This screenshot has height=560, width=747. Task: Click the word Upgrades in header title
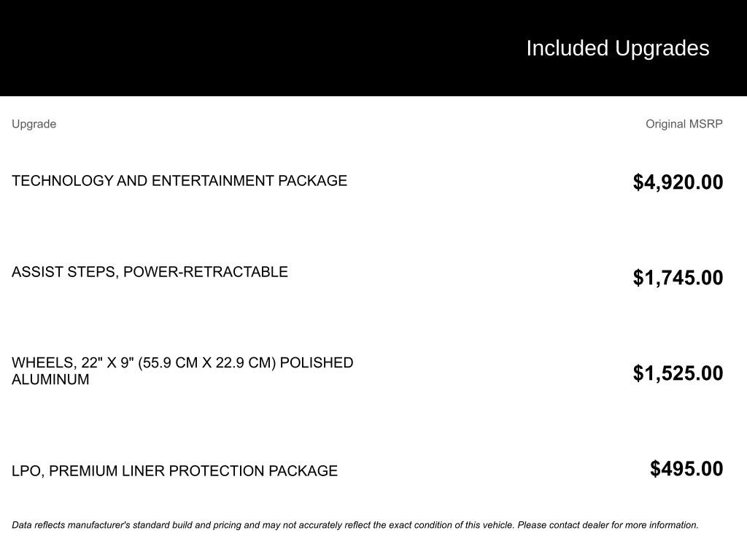click(662, 49)
